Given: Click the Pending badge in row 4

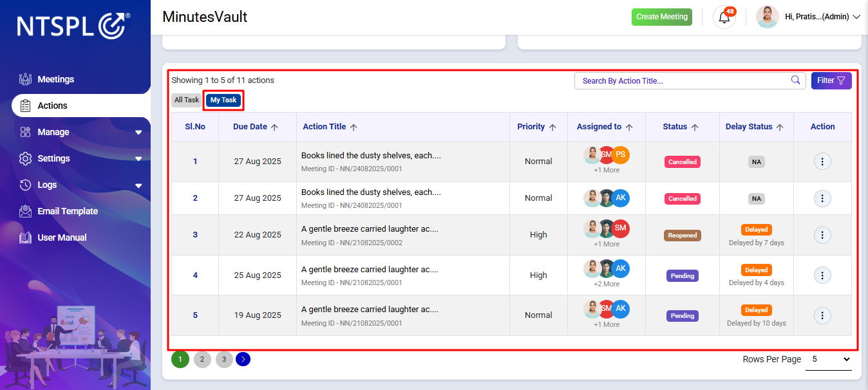Looking at the screenshot, I should pyautogui.click(x=683, y=275).
